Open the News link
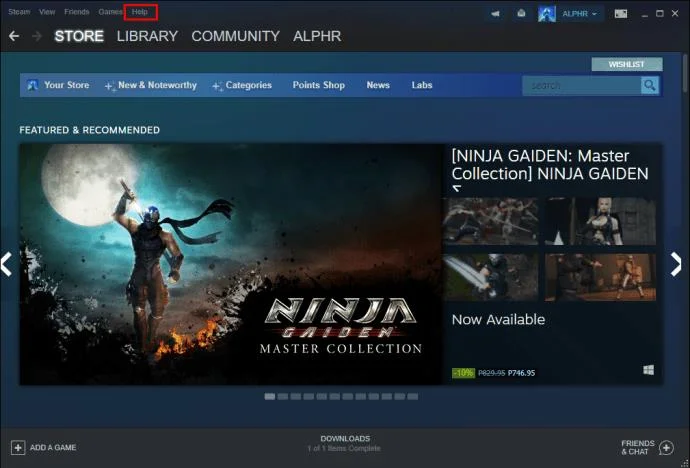The image size is (690, 468). pos(378,85)
